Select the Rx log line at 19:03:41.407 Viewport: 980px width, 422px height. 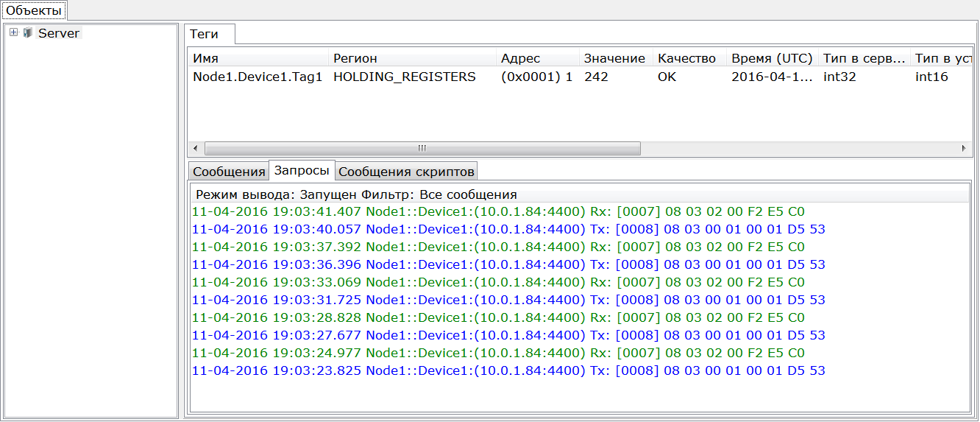tap(498, 211)
